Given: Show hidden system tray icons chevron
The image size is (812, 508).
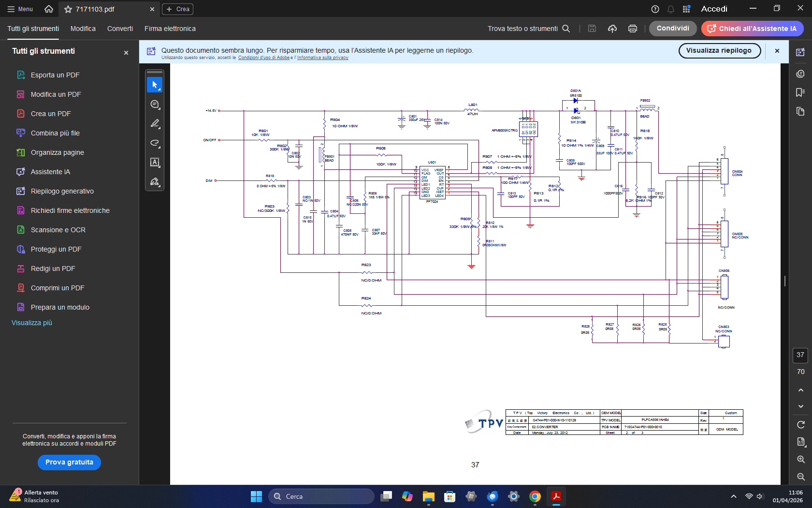Looking at the screenshot, I should click(x=734, y=496).
